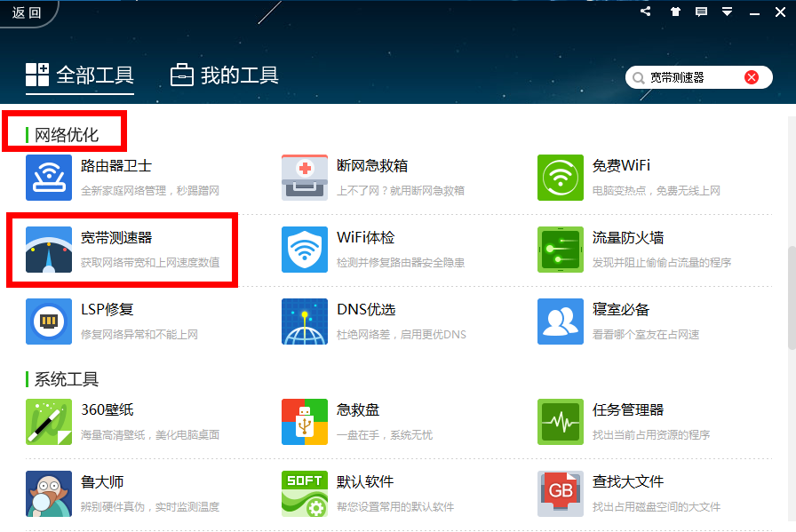
Task: Click description 获取网络带宽和上网速度数值
Action: [x=150, y=262]
